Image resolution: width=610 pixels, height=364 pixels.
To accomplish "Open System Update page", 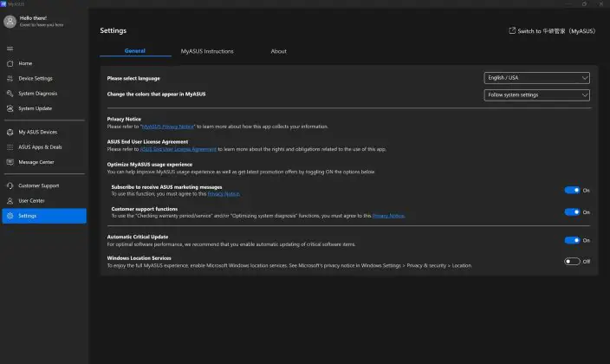I will [x=44, y=108].
